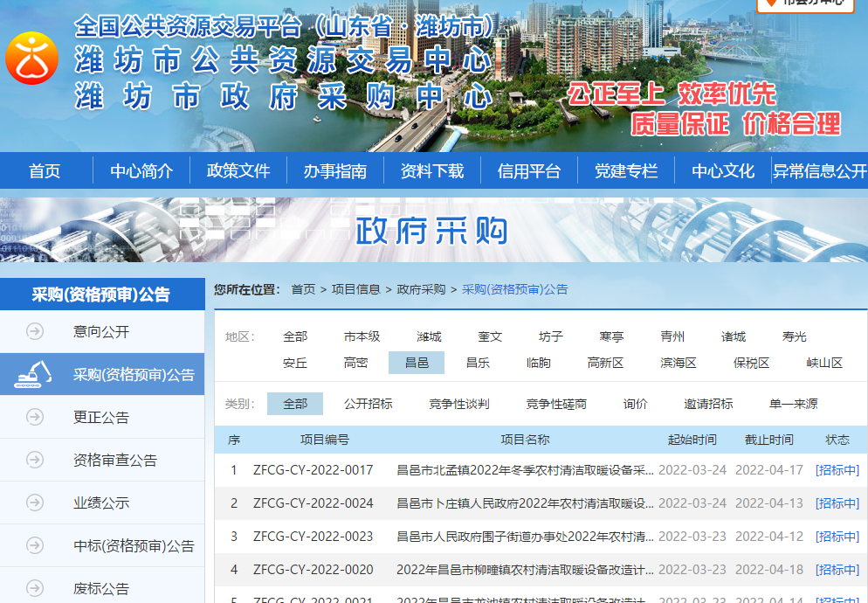Click the arrow icon next to 更正公告

34,418
